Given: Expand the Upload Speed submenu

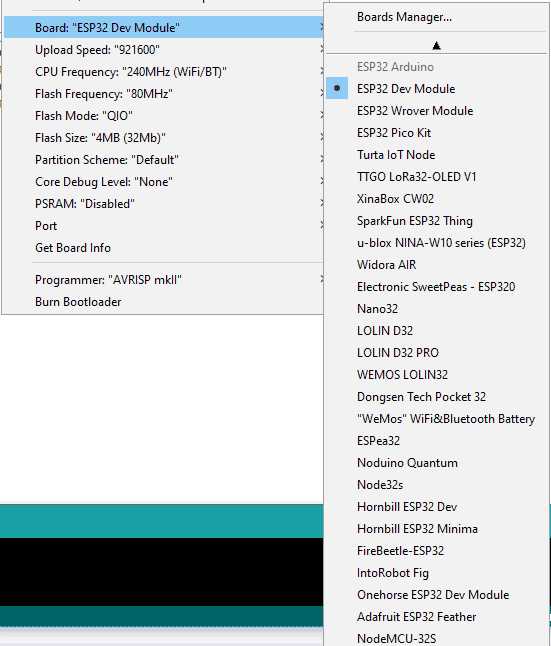Looking at the screenshot, I should (x=164, y=50).
